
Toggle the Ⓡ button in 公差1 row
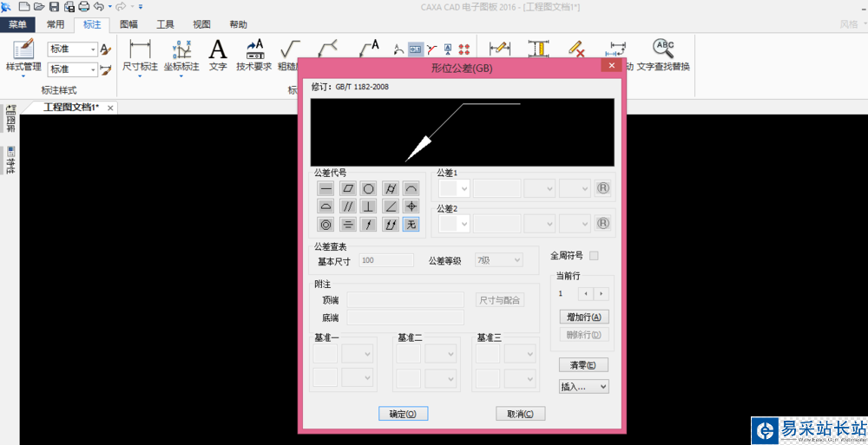click(x=603, y=189)
